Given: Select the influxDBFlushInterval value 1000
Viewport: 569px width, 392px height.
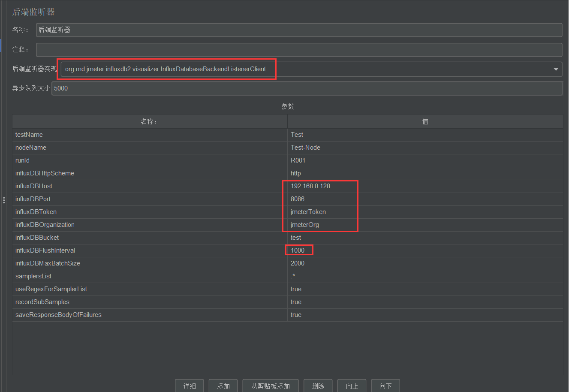Looking at the screenshot, I should (x=298, y=250).
